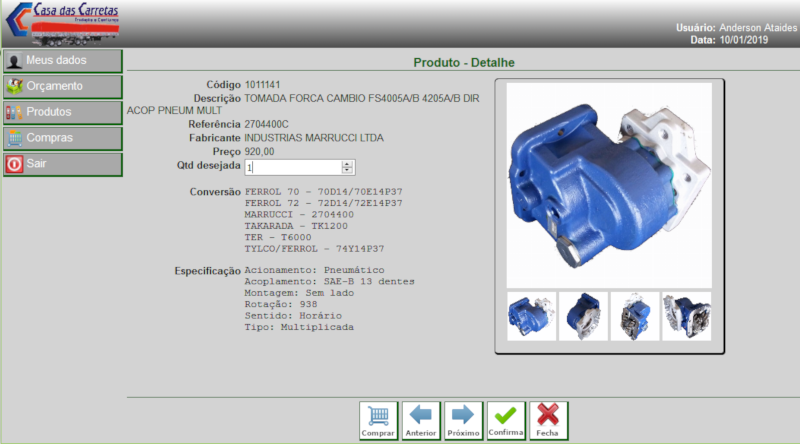800x444 pixels.
Task: Select the second product thumbnail
Action: pos(583,316)
